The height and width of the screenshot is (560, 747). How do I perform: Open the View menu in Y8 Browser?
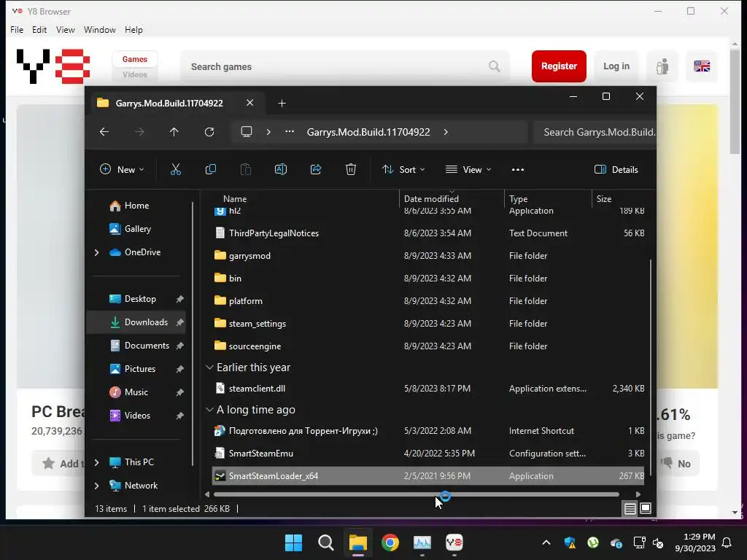pos(65,29)
